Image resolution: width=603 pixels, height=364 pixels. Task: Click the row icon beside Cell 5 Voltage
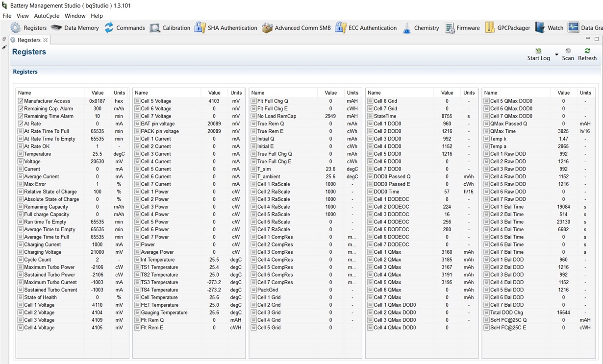[137, 101]
